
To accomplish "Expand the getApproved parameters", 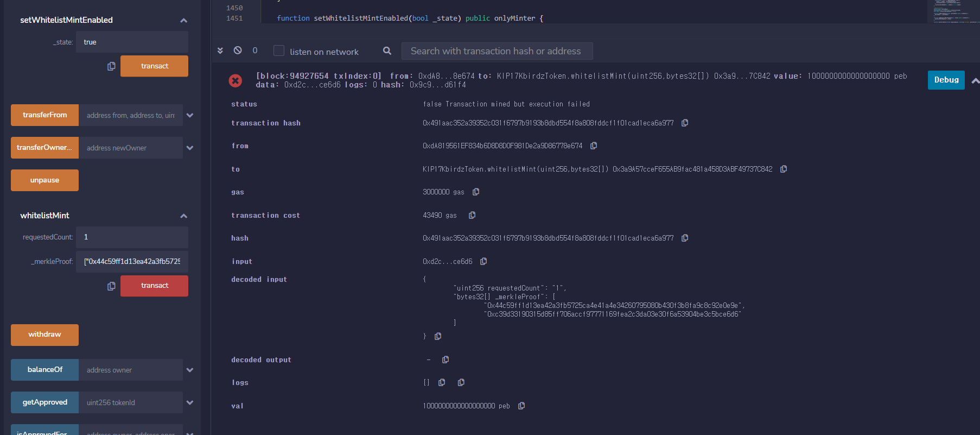I will click(190, 402).
